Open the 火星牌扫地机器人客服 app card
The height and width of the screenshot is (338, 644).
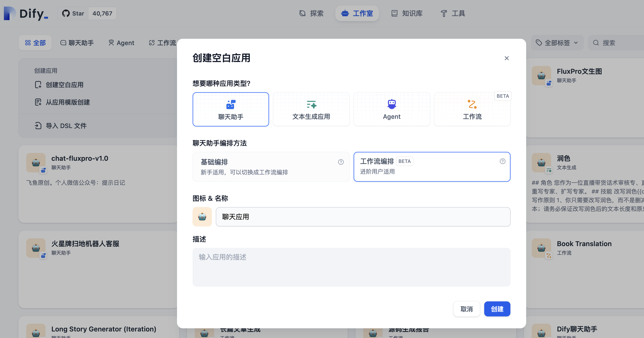click(x=98, y=269)
